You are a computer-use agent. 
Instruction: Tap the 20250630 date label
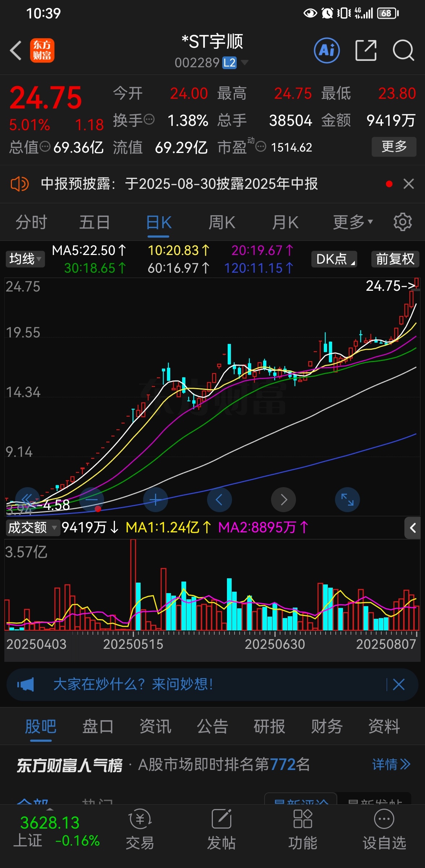[275, 644]
